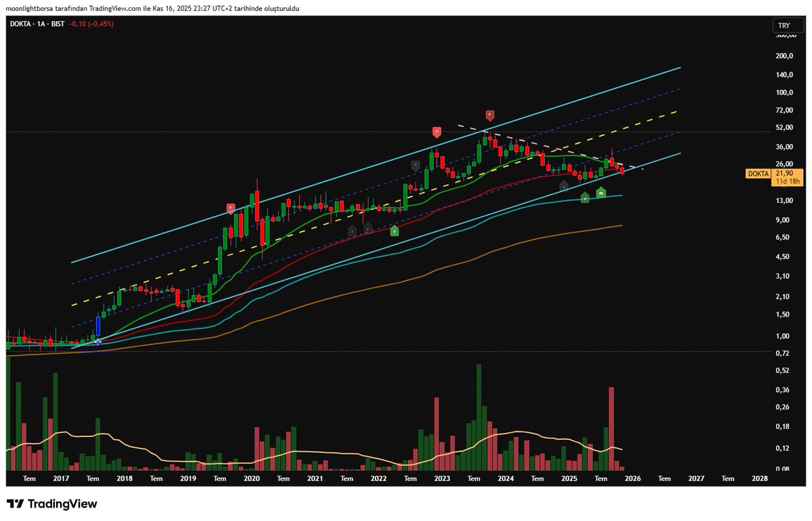
Task: Click the 3,10 price axis level
Action: (x=784, y=276)
